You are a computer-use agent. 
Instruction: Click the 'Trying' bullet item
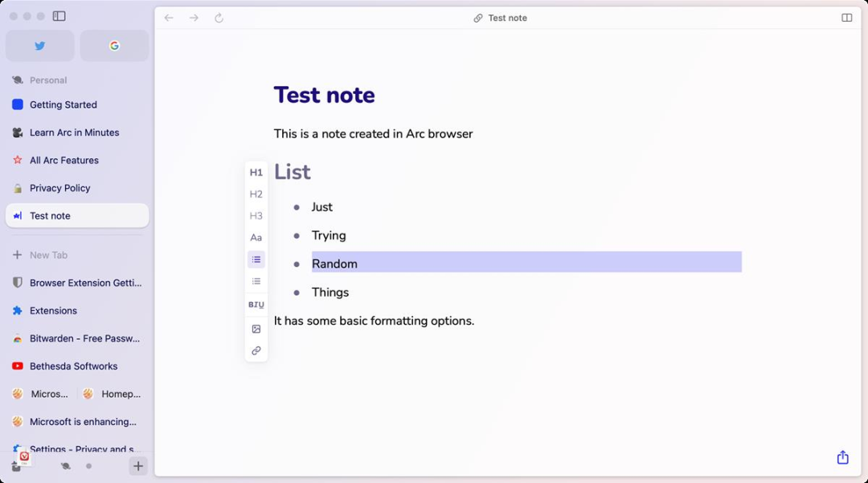point(328,235)
